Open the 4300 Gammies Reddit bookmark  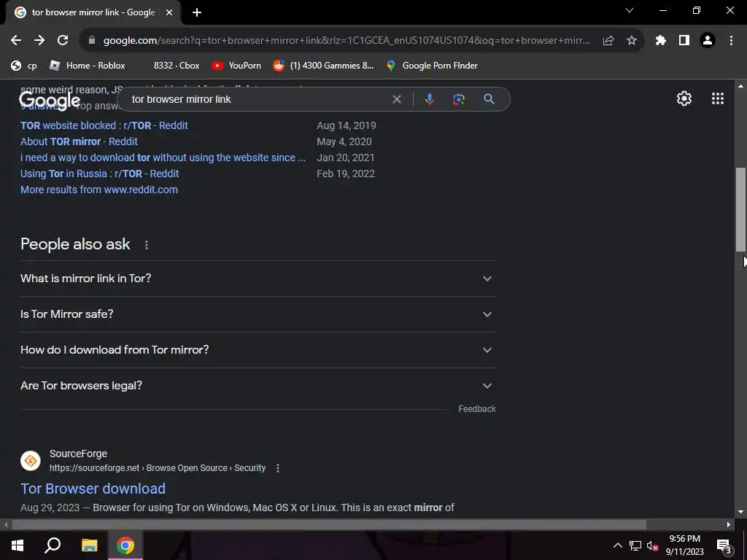pos(323,66)
